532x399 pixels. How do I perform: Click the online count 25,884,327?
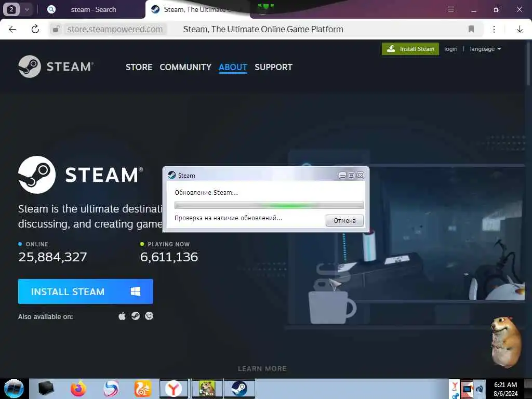click(52, 257)
